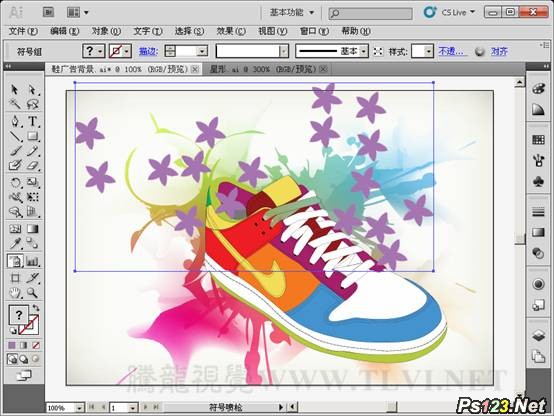Open the 基本功能 workspace switcher
This screenshot has width=554, height=416.
[x=292, y=13]
